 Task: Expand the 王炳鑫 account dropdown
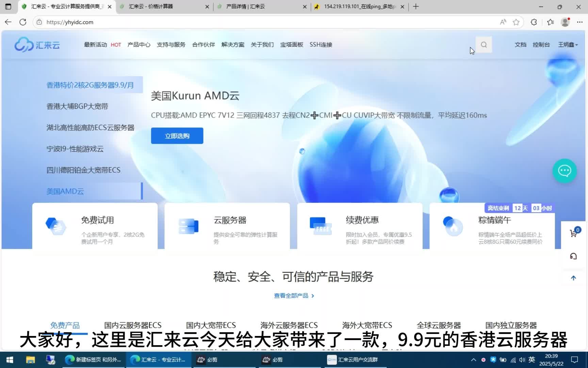point(568,45)
